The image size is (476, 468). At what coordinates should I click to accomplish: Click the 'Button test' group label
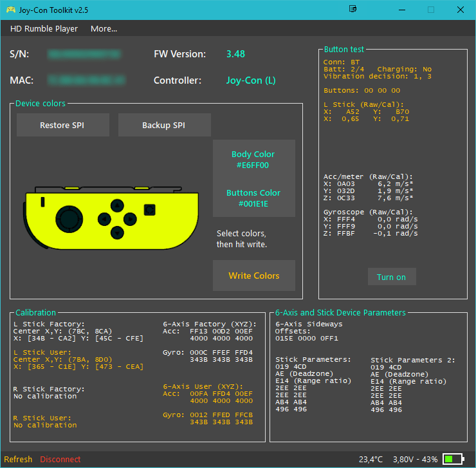(344, 50)
